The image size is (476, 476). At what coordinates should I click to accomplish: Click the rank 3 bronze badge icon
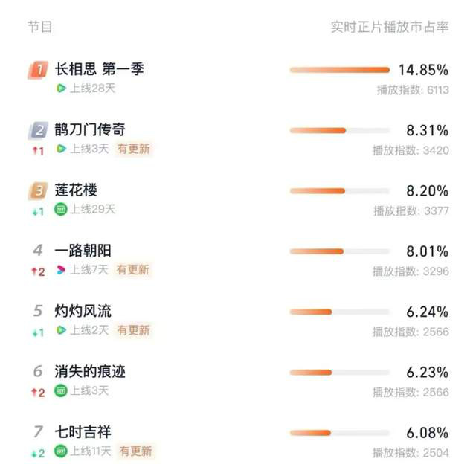(x=38, y=191)
